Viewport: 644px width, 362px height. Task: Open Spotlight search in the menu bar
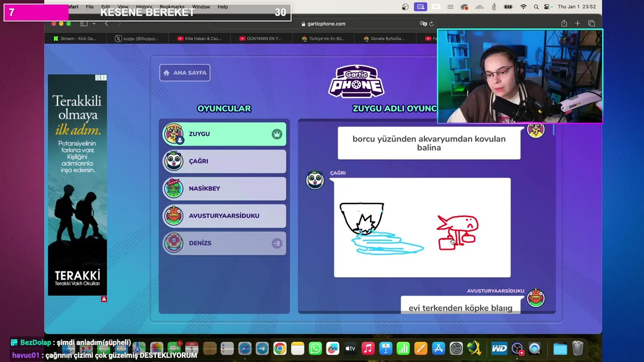[536, 7]
